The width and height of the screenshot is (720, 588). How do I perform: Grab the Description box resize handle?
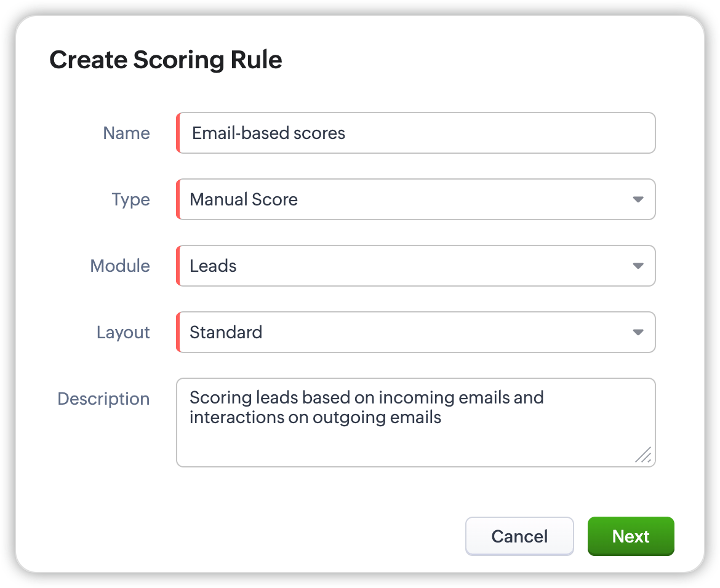643,455
